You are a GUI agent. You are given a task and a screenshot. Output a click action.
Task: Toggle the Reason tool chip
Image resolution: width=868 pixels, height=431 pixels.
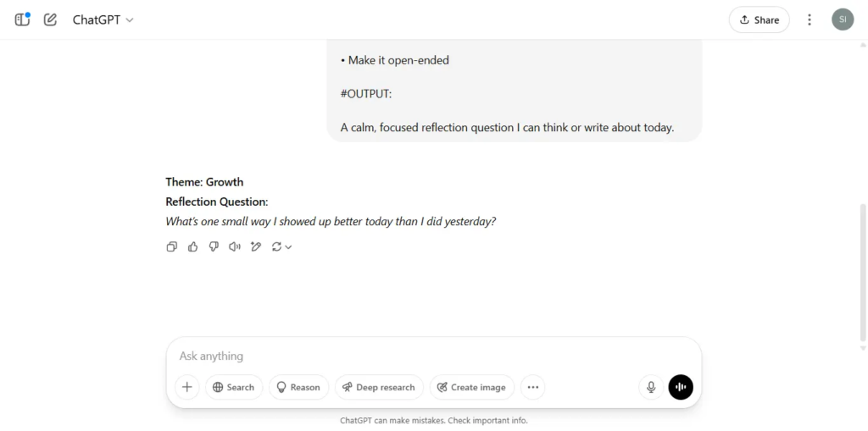(298, 387)
